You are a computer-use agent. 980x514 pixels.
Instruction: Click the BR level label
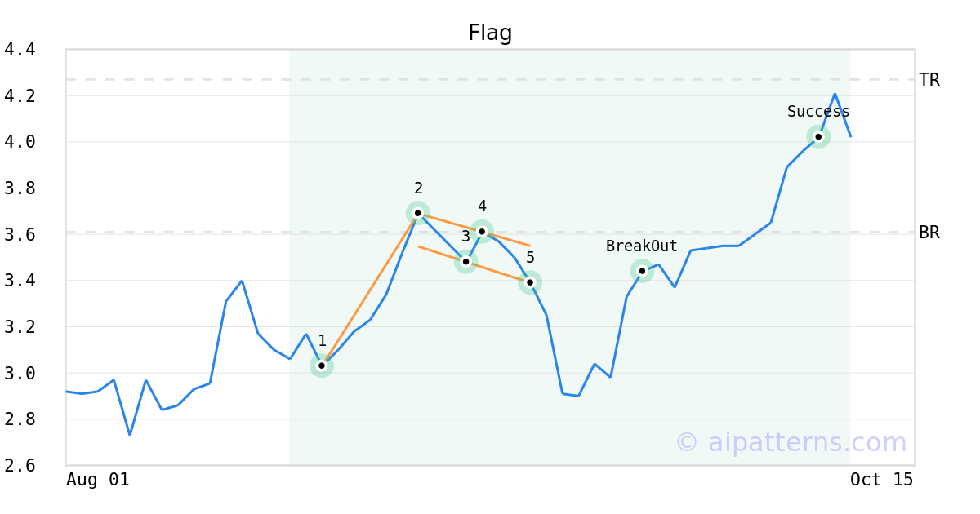(x=929, y=233)
